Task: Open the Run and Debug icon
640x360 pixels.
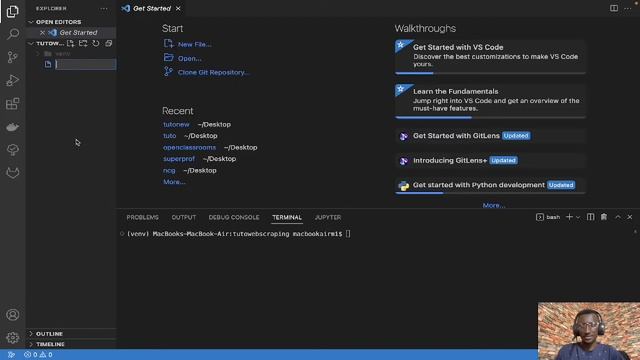Action: 13,80
